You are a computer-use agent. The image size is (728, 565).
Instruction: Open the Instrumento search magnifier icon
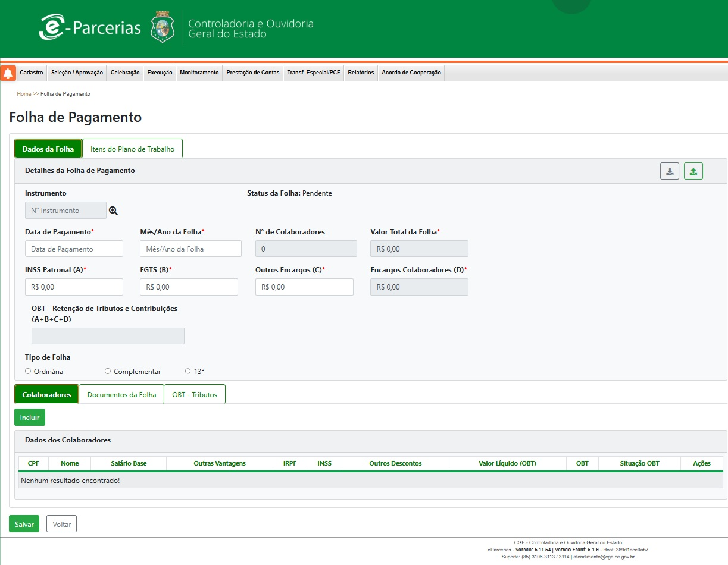coord(113,210)
